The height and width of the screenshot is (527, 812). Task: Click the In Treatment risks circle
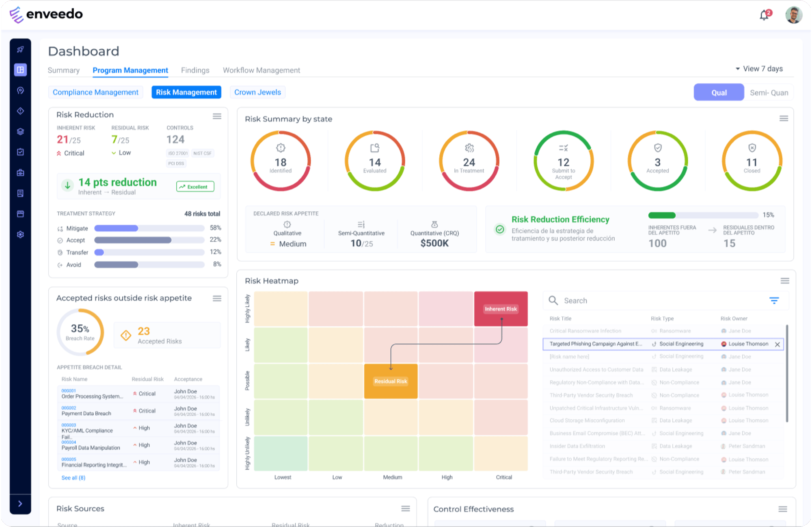469,161
